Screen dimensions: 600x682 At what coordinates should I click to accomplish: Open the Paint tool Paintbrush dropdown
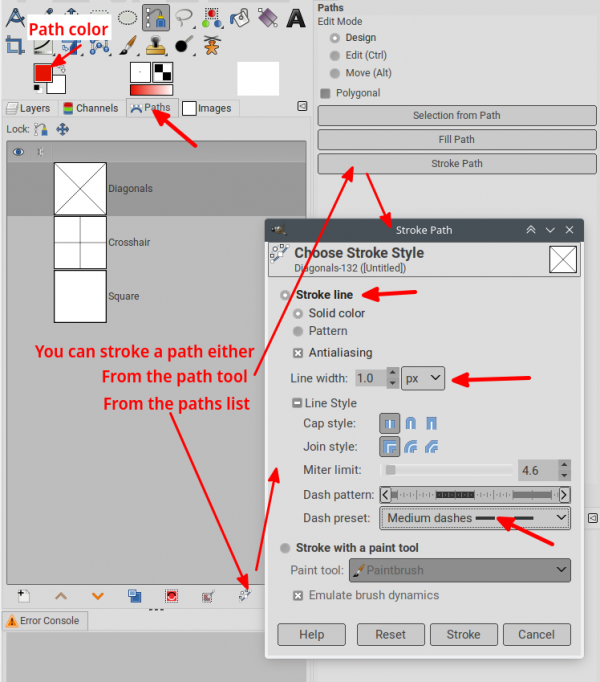[460, 570]
